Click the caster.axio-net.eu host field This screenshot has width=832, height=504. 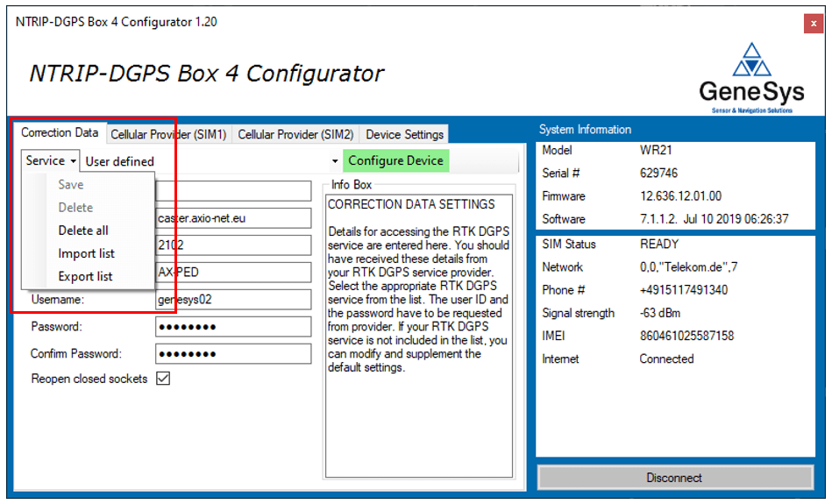click(233, 218)
